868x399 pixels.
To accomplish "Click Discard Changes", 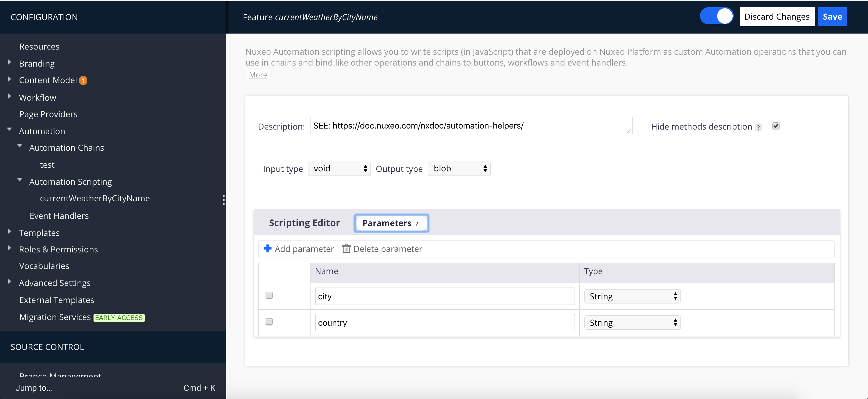I will pyautogui.click(x=777, y=16).
